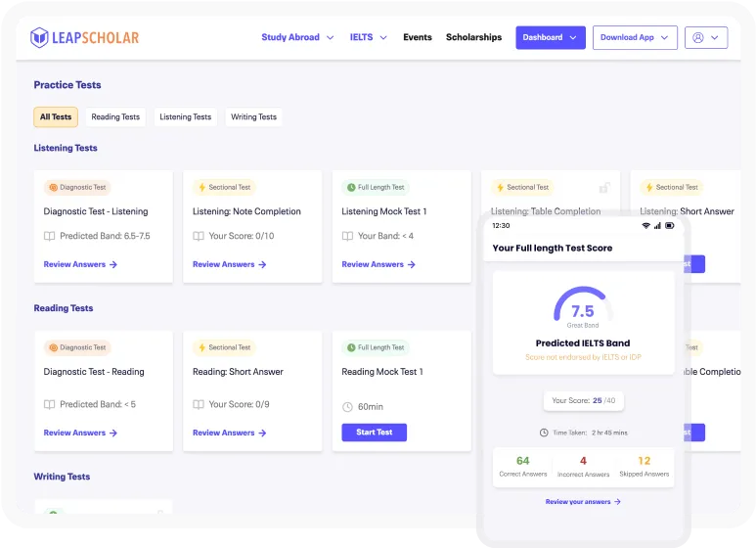Click book icon beside Your Score 0/10

click(199, 236)
